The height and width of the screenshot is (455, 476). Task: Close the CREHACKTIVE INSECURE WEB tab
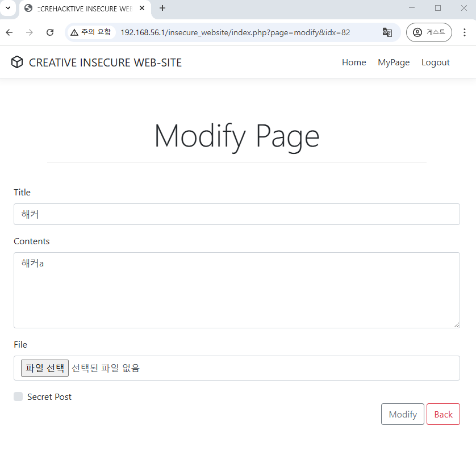(142, 8)
